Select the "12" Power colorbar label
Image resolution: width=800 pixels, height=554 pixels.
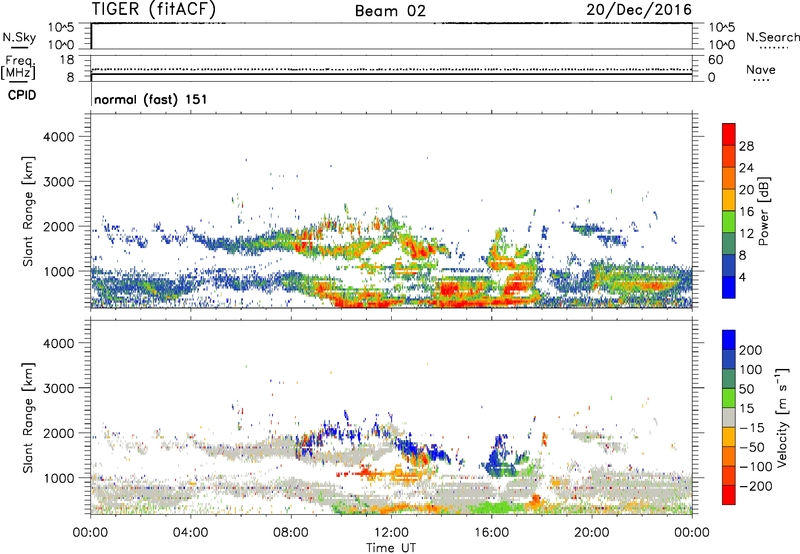coord(746,234)
